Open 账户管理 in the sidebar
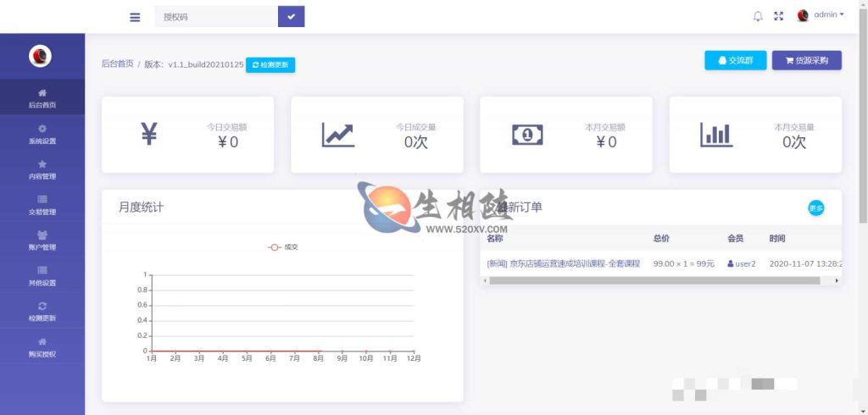The height and width of the screenshot is (415, 868). [42, 241]
